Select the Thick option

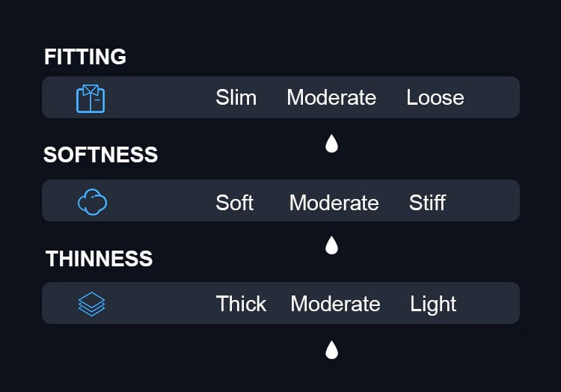[x=241, y=304]
